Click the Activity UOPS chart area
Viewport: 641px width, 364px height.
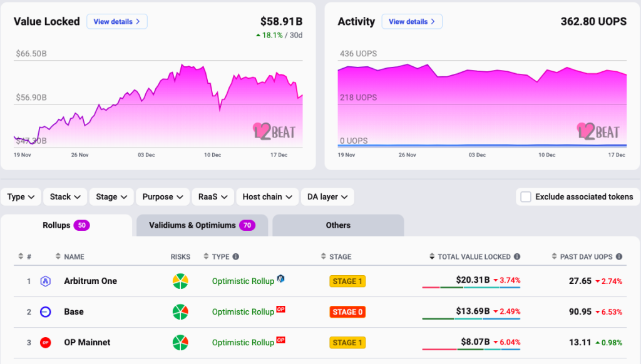point(482,104)
